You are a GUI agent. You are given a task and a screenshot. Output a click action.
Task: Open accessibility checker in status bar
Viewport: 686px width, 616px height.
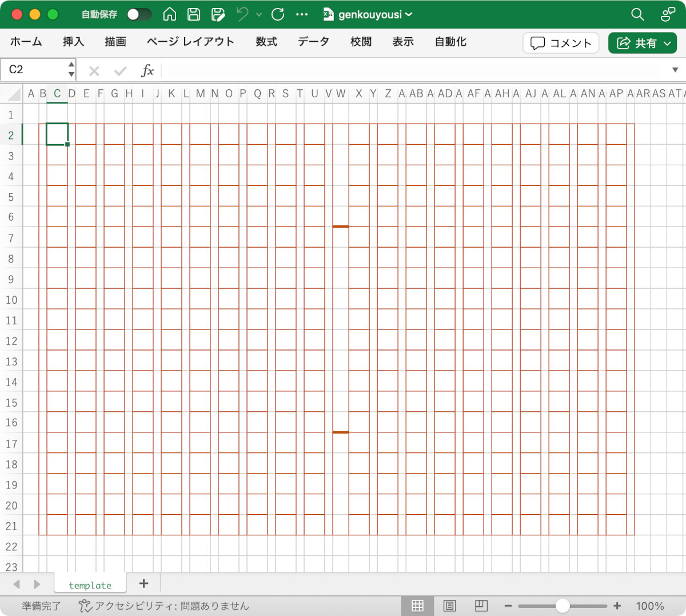[163, 606]
